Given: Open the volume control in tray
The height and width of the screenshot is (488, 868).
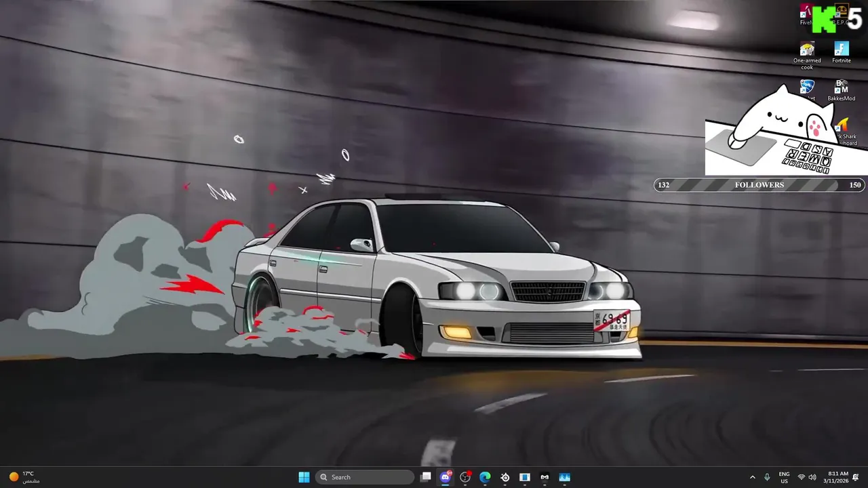Looking at the screenshot, I should pyautogui.click(x=812, y=477).
